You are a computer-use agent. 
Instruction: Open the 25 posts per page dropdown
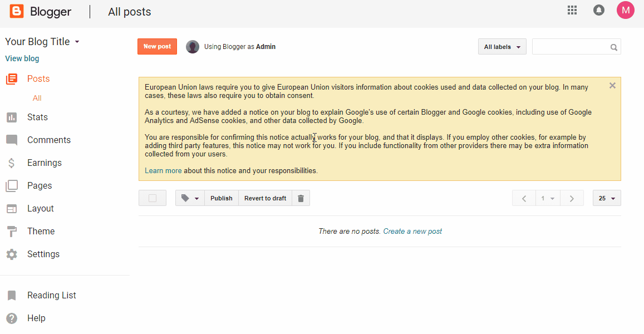pos(607,198)
